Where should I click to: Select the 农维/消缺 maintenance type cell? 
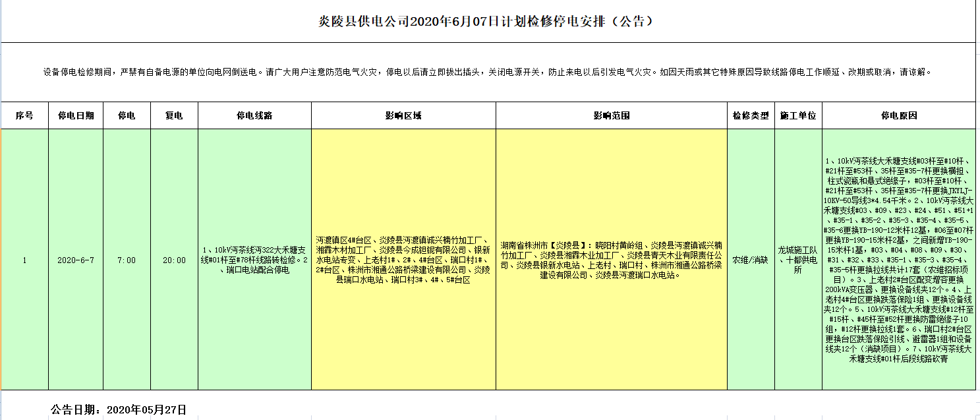[750, 260]
